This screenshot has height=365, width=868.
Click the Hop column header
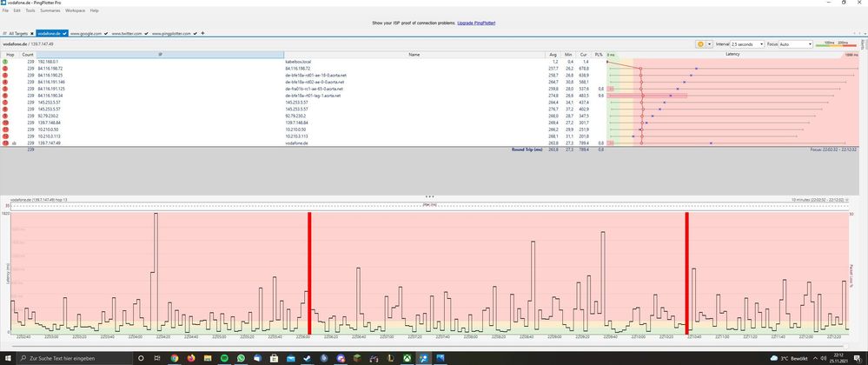[10, 55]
